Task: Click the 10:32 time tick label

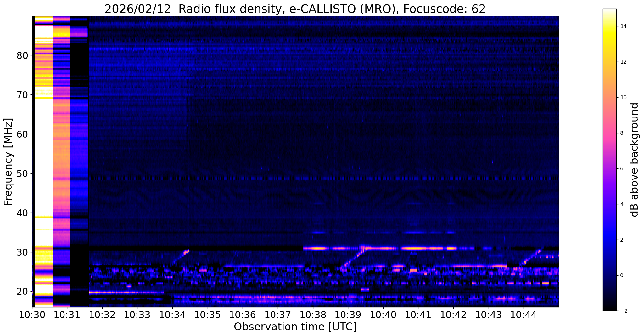Action: tap(102, 315)
